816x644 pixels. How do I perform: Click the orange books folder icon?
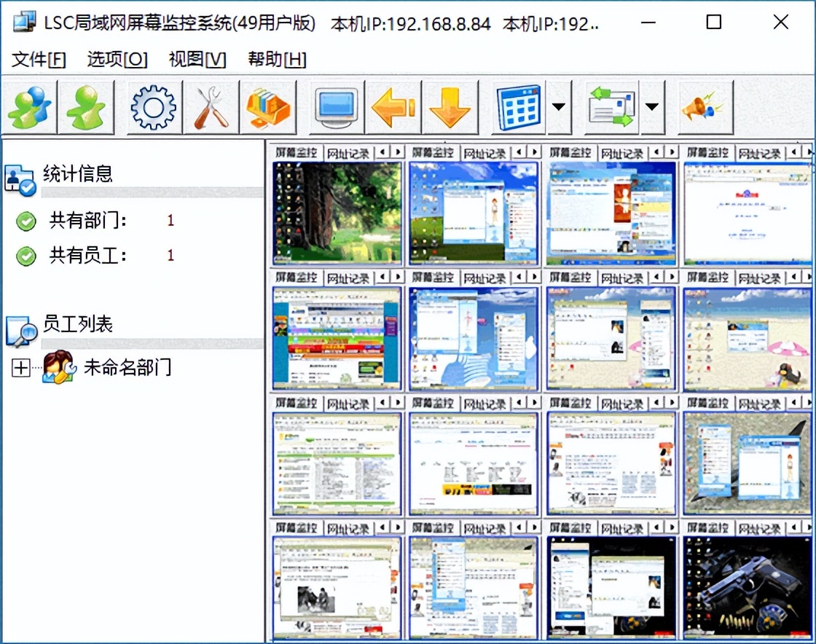point(267,108)
